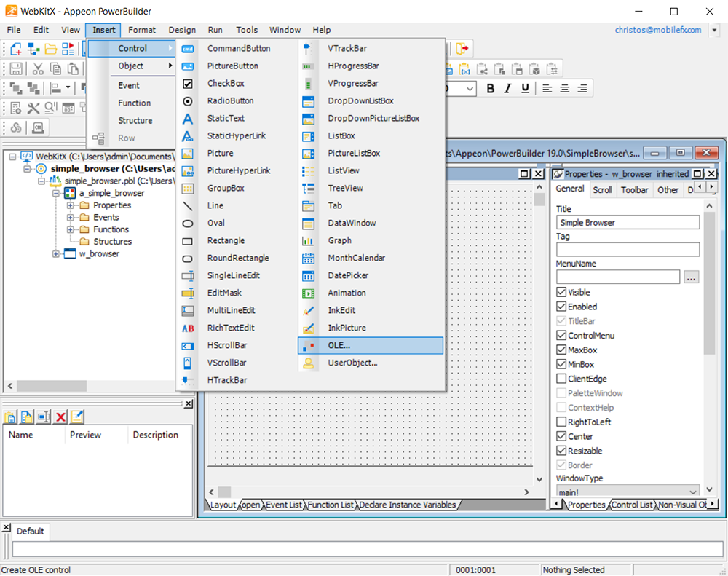Click the CommandButton control icon

pyautogui.click(x=188, y=49)
